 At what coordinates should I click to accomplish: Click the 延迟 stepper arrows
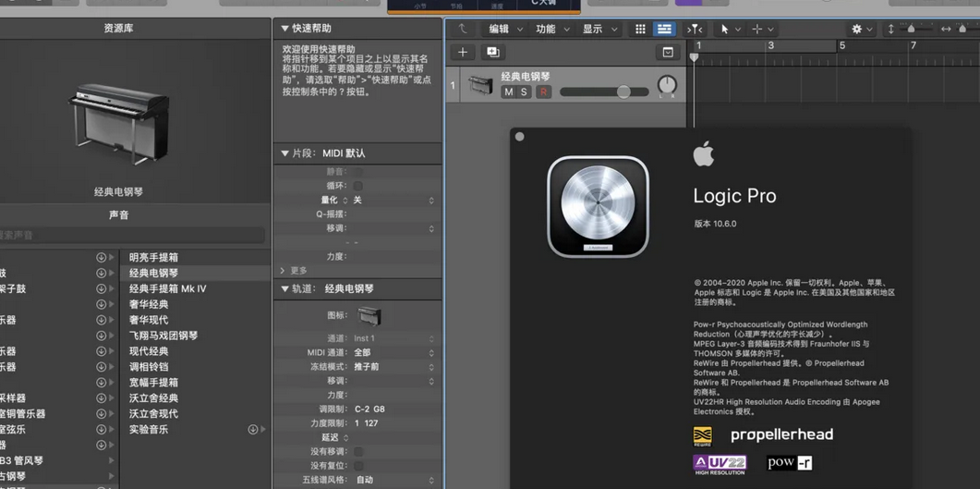click(345, 438)
